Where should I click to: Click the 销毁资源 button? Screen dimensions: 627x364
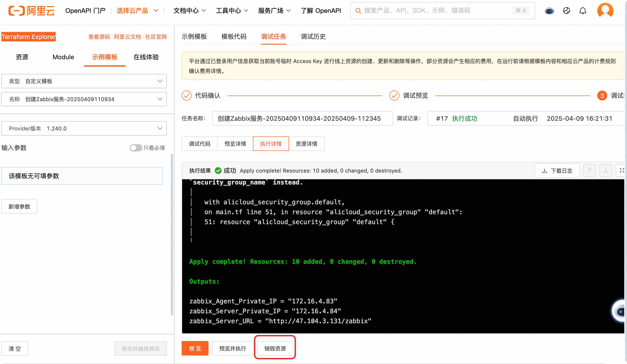click(275, 348)
